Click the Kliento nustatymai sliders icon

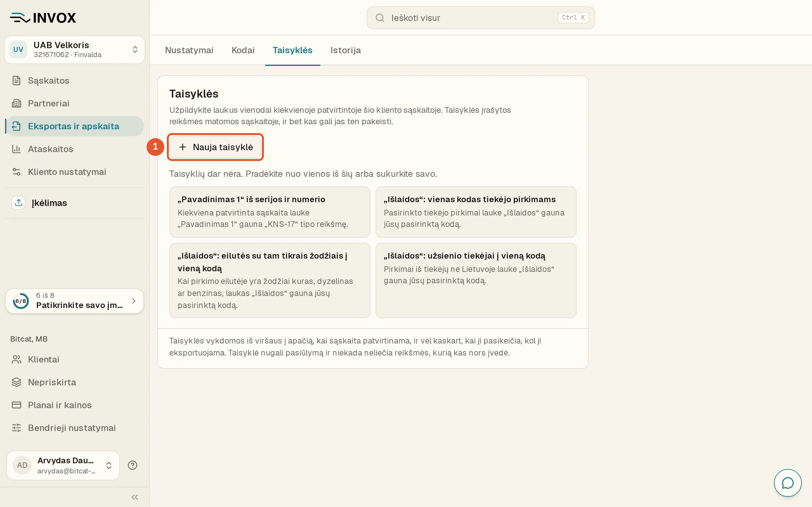click(x=16, y=172)
